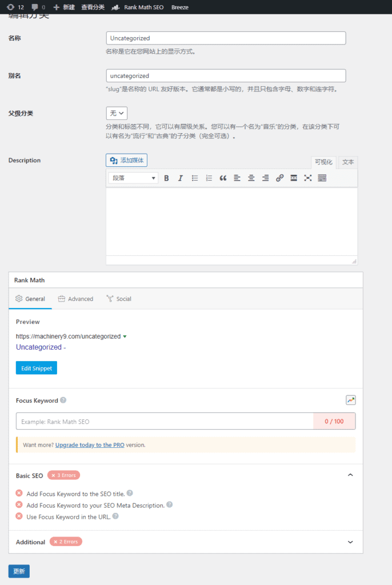
Task: Click the 3 Errors badge
Action: [x=63, y=475]
